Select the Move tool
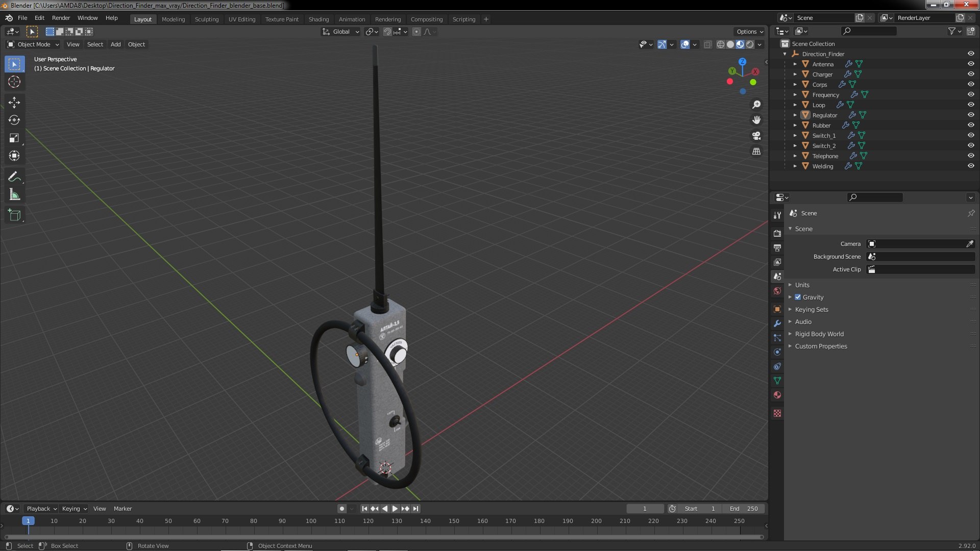Viewport: 980px width, 551px height. (14, 103)
